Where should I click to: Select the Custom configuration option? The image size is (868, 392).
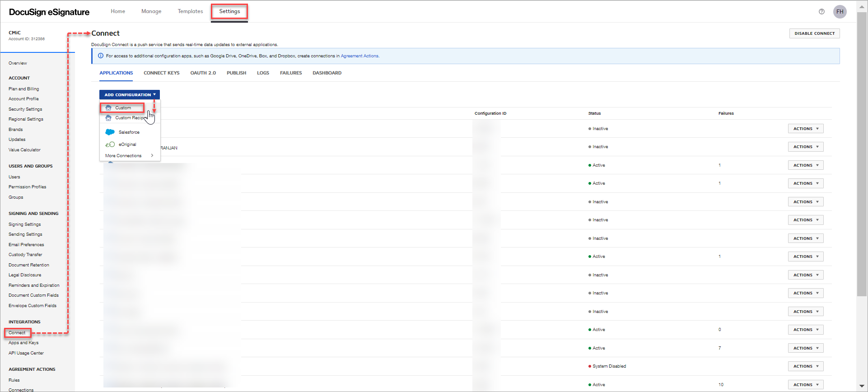[122, 108]
